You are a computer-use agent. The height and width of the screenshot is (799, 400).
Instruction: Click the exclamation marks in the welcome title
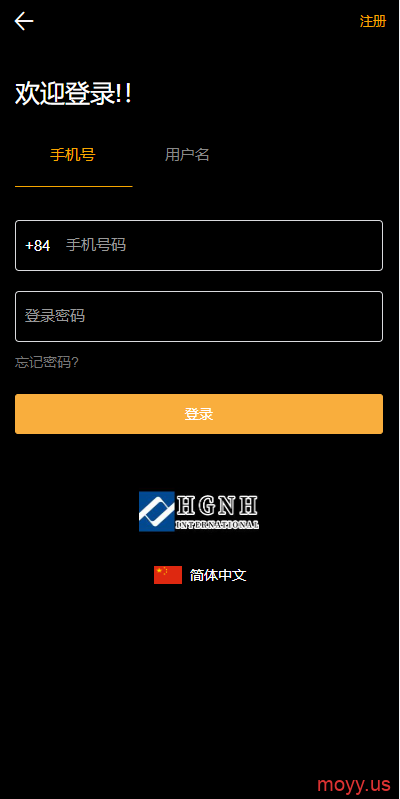click(124, 94)
